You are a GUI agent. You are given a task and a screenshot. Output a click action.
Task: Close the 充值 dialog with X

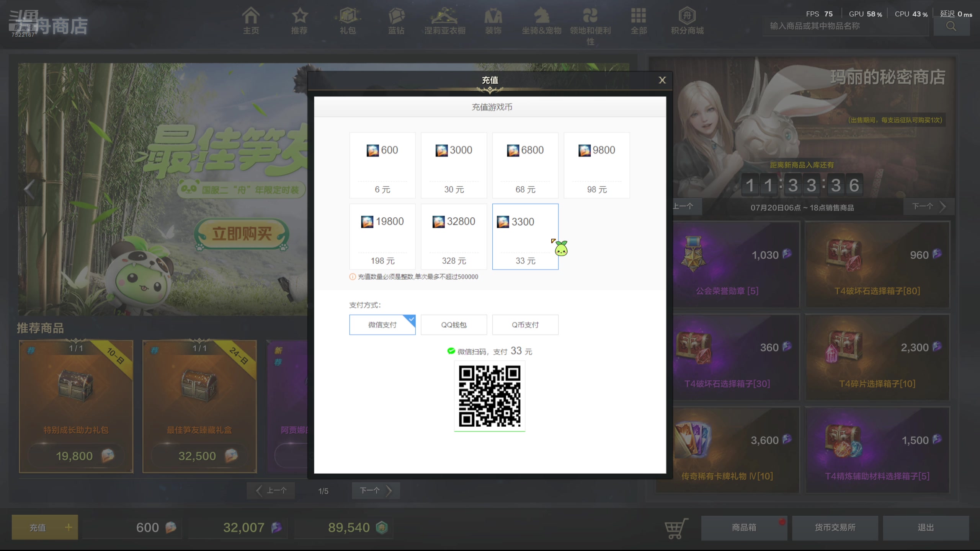coord(662,80)
